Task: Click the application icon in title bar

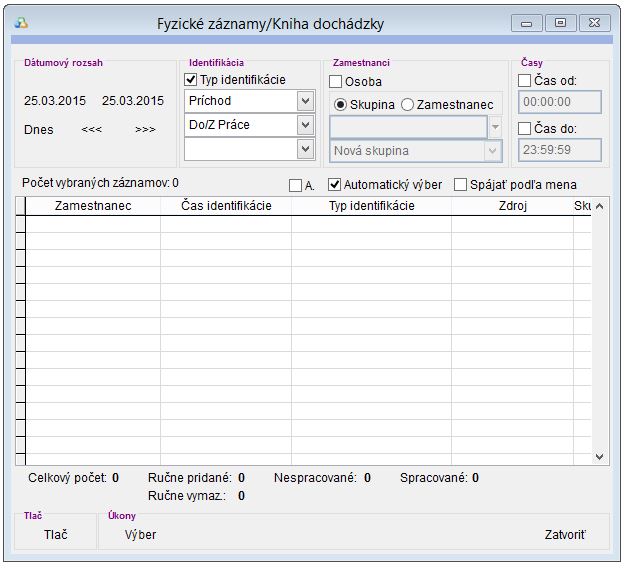Action: tap(21, 24)
